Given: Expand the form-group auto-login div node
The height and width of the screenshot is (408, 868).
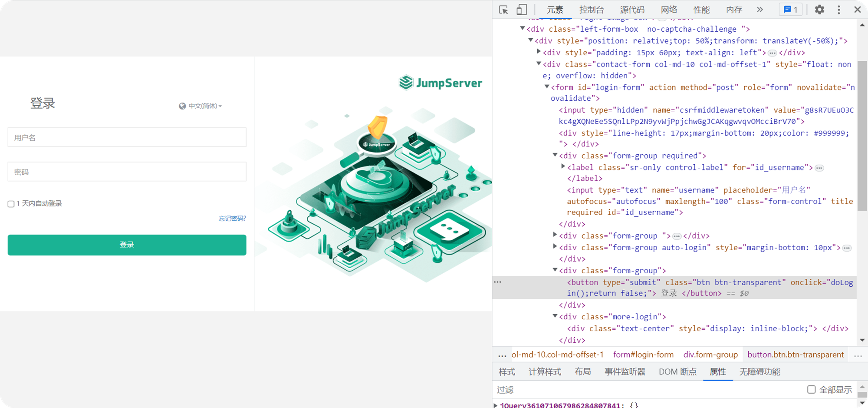Looking at the screenshot, I should point(555,246).
